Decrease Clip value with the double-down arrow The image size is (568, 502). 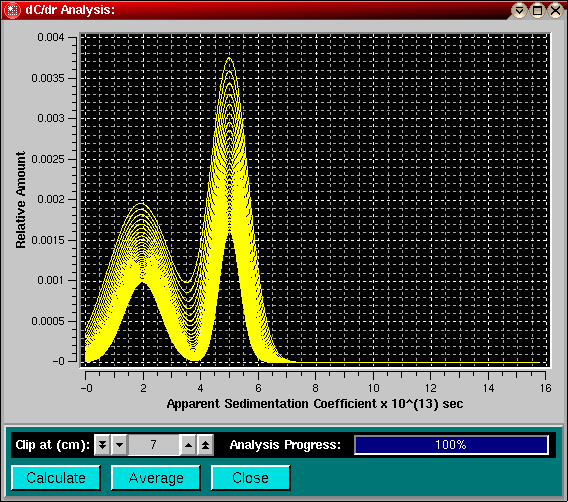click(103, 444)
